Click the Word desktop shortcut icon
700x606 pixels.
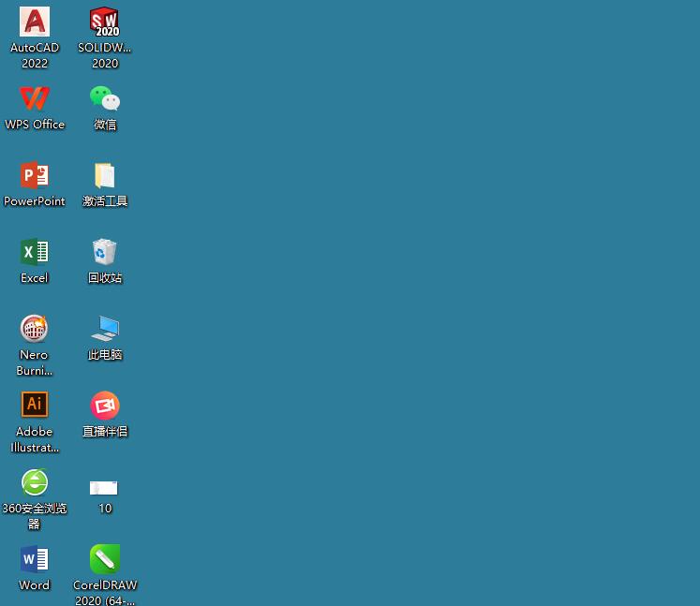click(35, 558)
